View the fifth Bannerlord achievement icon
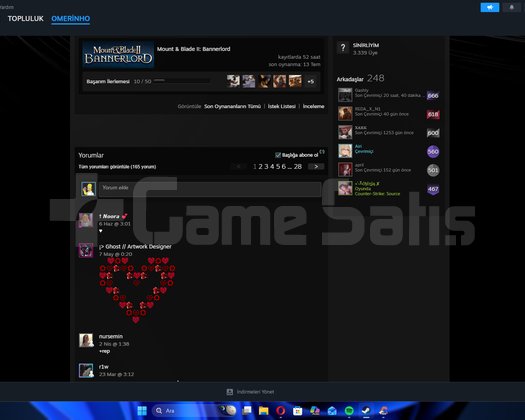Screen dimensions: 525x420 coord(295,81)
